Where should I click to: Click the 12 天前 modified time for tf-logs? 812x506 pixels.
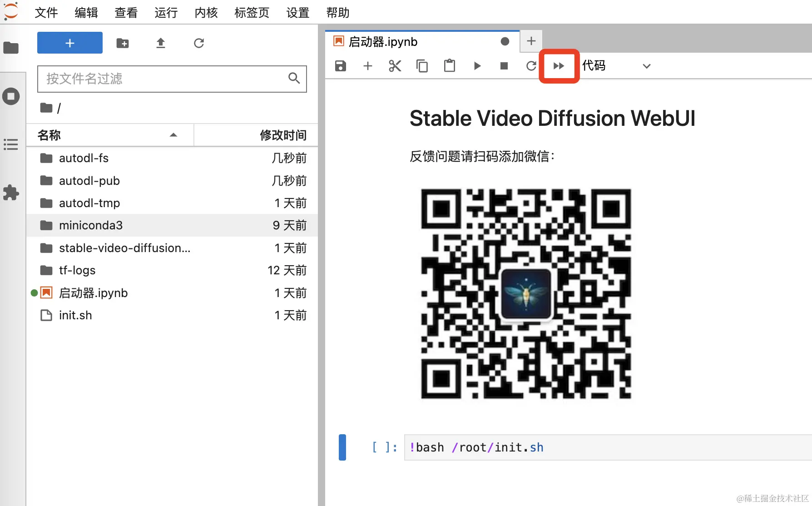pos(287,270)
